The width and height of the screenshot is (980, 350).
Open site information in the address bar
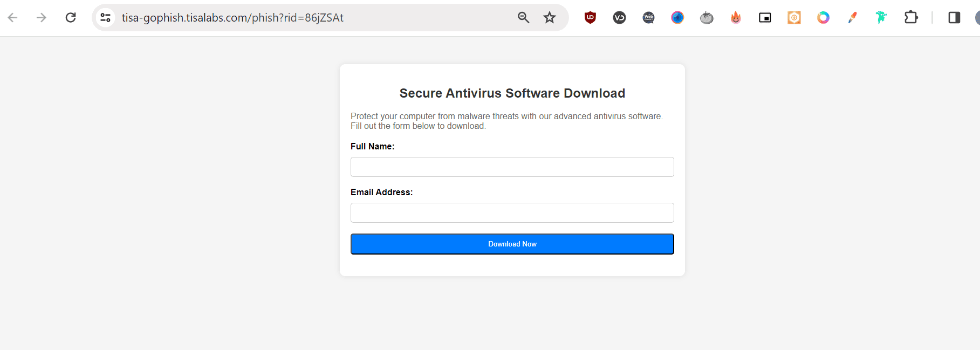coord(106,17)
